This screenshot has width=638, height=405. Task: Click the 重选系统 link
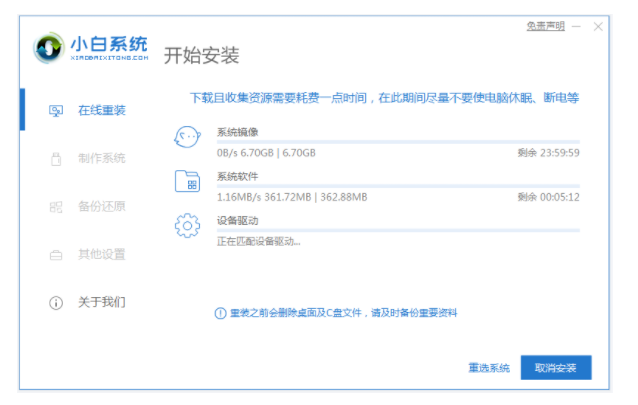point(489,368)
